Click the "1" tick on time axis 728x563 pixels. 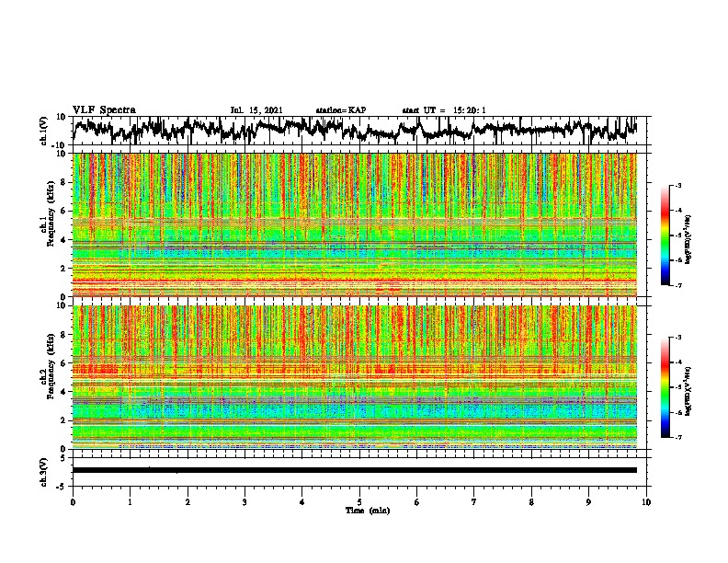(x=130, y=502)
